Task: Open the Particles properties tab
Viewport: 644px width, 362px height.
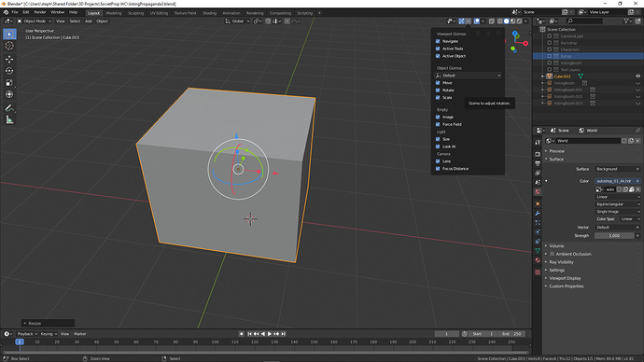Action: coord(538,222)
